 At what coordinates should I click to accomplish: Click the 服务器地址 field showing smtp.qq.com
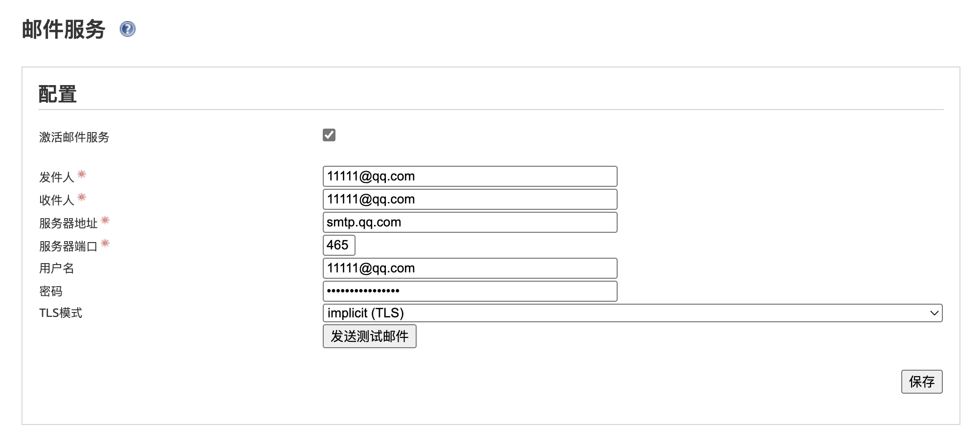[x=469, y=223]
